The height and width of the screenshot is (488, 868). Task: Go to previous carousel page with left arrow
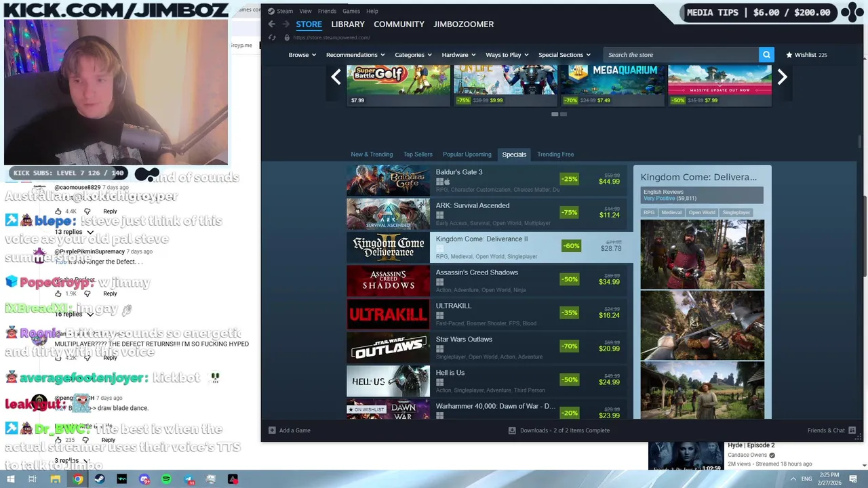click(x=336, y=77)
